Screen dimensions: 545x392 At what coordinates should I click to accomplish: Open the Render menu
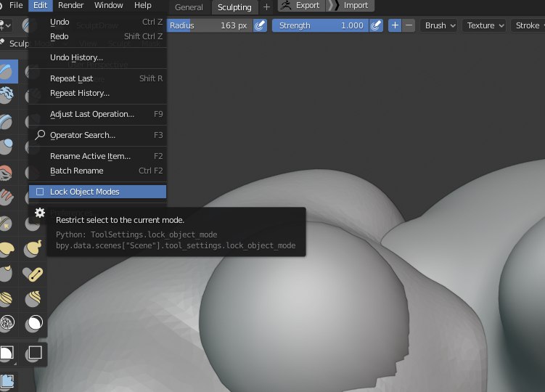(70, 5)
